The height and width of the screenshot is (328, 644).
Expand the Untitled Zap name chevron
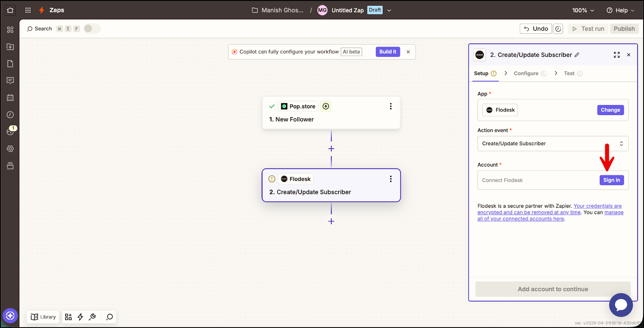click(389, 10)
